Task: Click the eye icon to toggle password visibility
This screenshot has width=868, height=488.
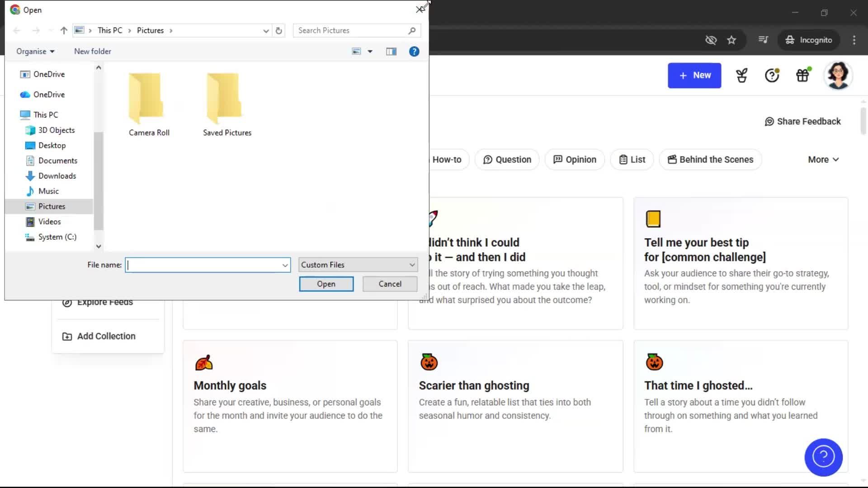Action: [x=711, y=40]
